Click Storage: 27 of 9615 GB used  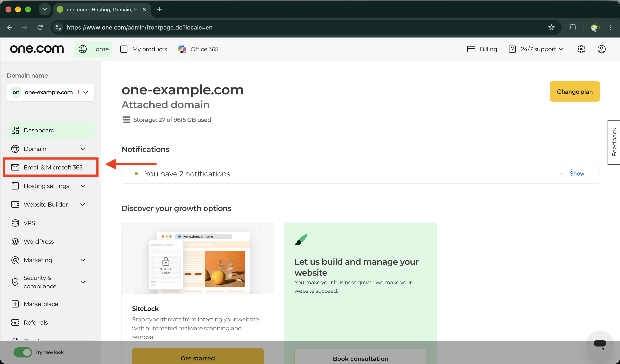[x=172, y=120]
